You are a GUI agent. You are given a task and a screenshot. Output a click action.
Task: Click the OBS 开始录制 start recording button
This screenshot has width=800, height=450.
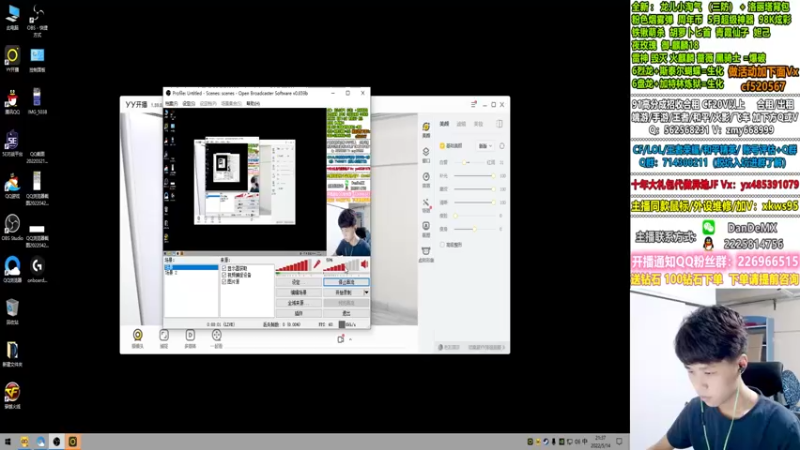pos(343,292)
